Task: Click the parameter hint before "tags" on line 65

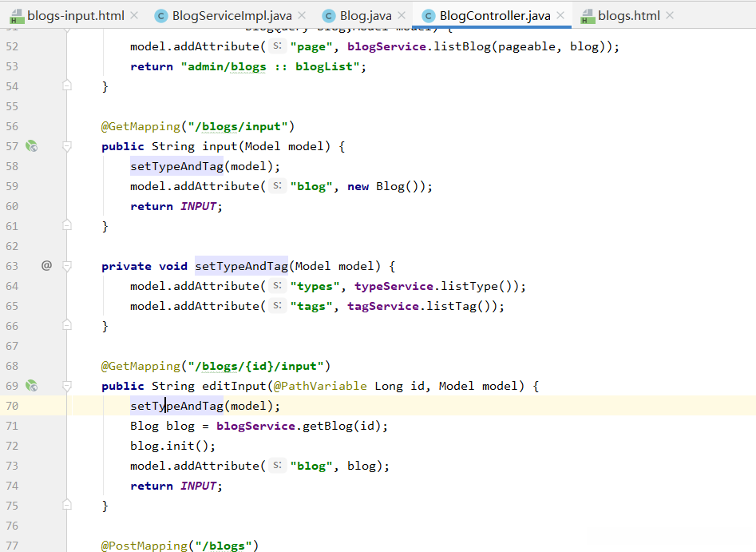Action: (x=277, y=305)
